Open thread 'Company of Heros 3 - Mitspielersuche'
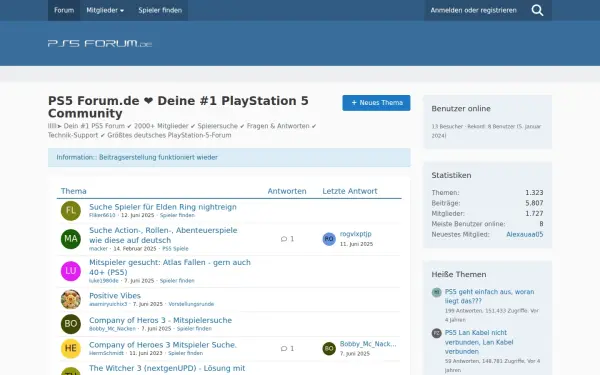 tap(160, 320)
